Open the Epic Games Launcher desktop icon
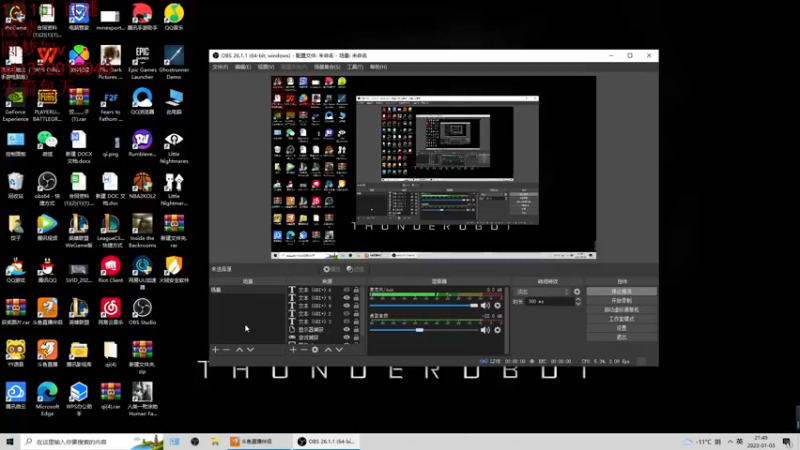800x450 pixels. tap(142, 62)
